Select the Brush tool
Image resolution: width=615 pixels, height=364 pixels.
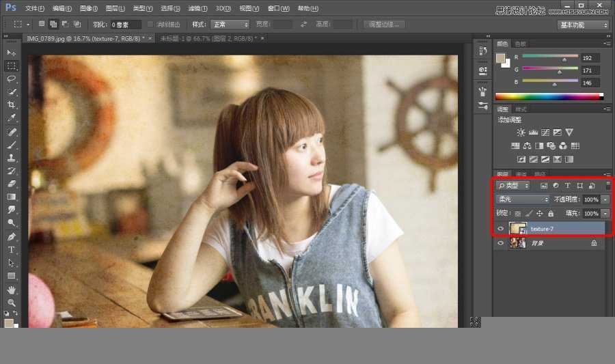pyautogui.click(x=12, y=145)
